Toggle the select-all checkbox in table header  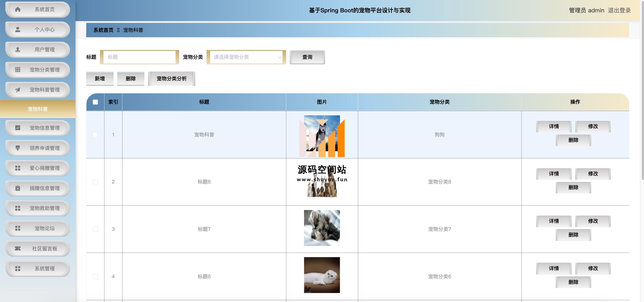point(95,102)
